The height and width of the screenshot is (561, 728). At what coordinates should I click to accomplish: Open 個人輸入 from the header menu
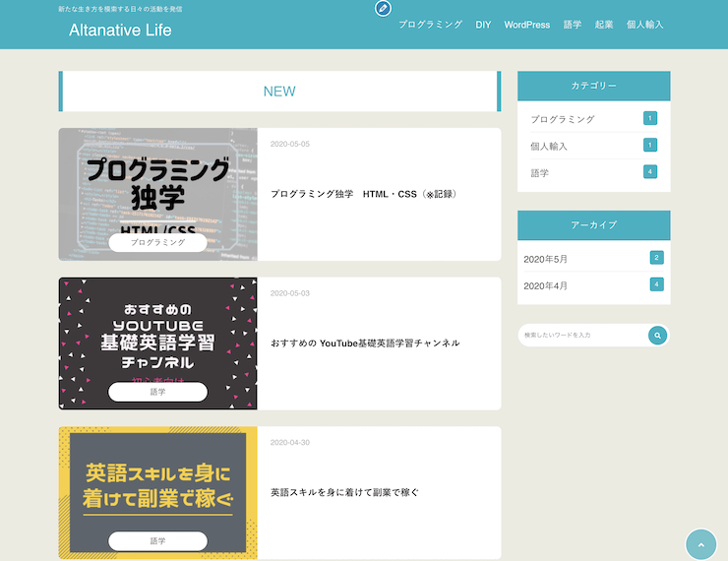(x=644, y=25)
